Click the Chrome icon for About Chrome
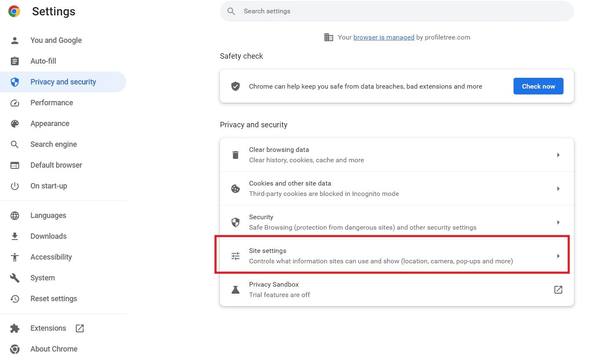 [x=15, y=349]
